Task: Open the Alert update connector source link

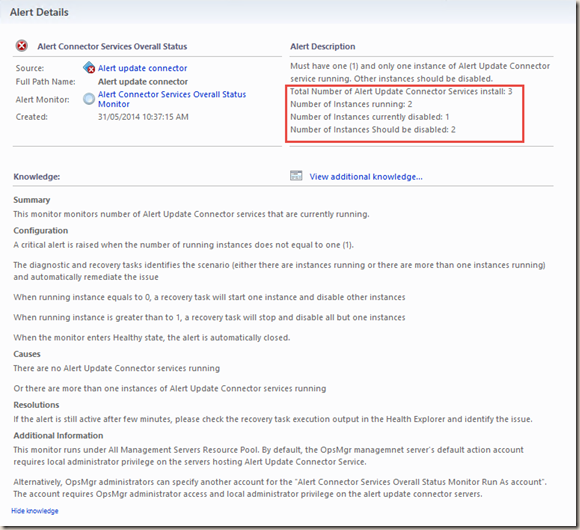Action: click(x=142, y=68)
